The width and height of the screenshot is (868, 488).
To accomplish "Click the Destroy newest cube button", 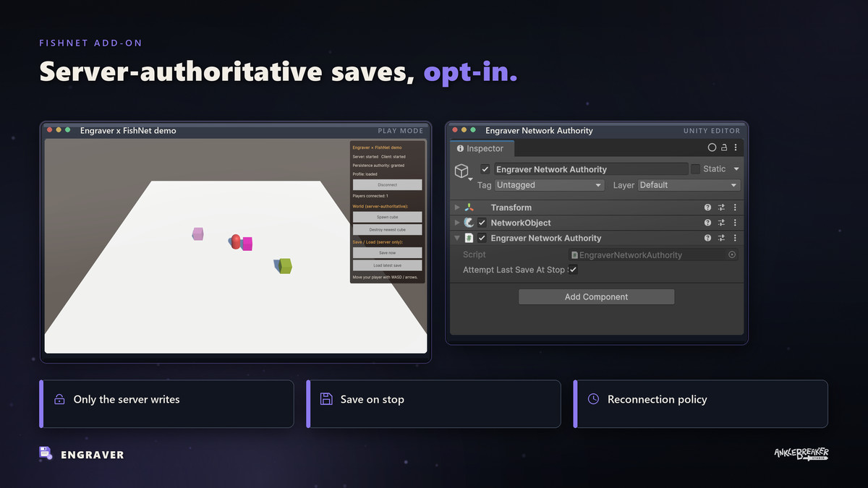I will [387, 229].
